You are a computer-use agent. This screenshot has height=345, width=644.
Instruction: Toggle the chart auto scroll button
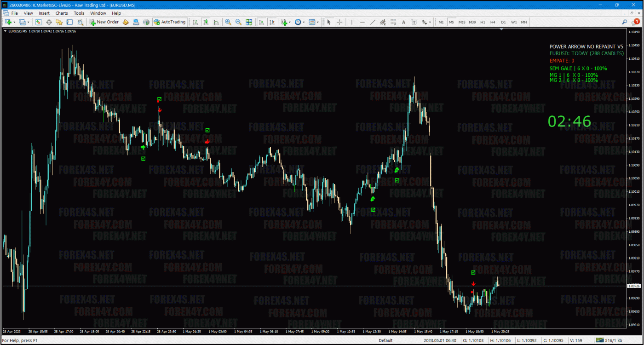pos(262,22)
